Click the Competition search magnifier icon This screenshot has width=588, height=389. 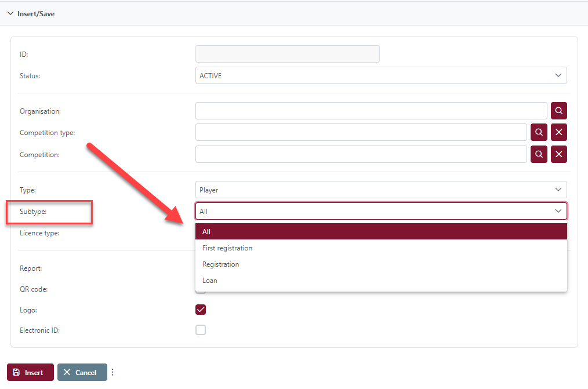[x=539, y=154]
